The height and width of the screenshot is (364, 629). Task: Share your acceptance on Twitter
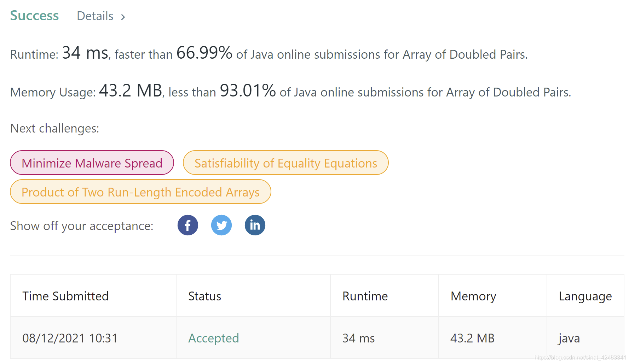click(x=221, y=225)
